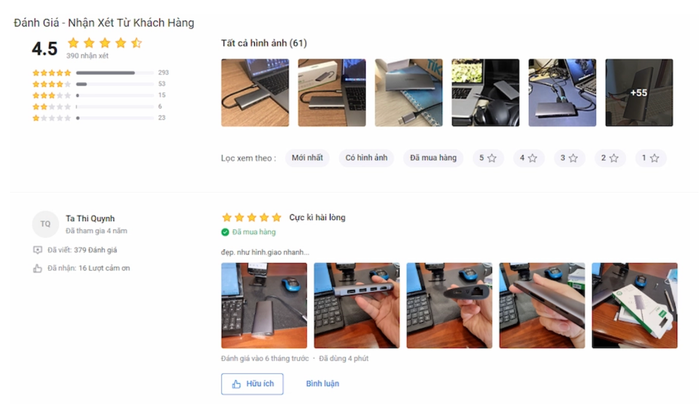Click the Hữu ích button
This screenshot has width=700, height=417.
click(252, 384)
